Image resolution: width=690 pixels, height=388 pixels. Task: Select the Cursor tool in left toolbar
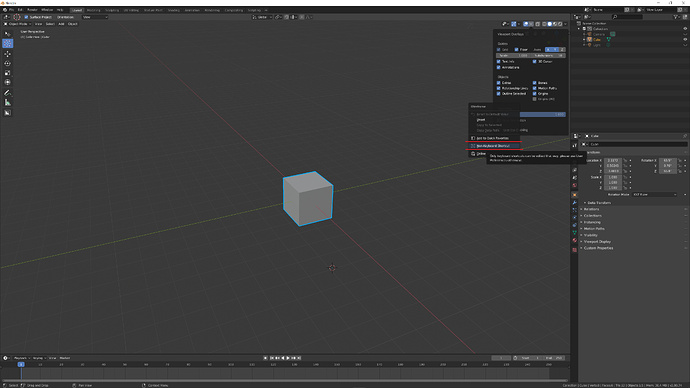7,44
